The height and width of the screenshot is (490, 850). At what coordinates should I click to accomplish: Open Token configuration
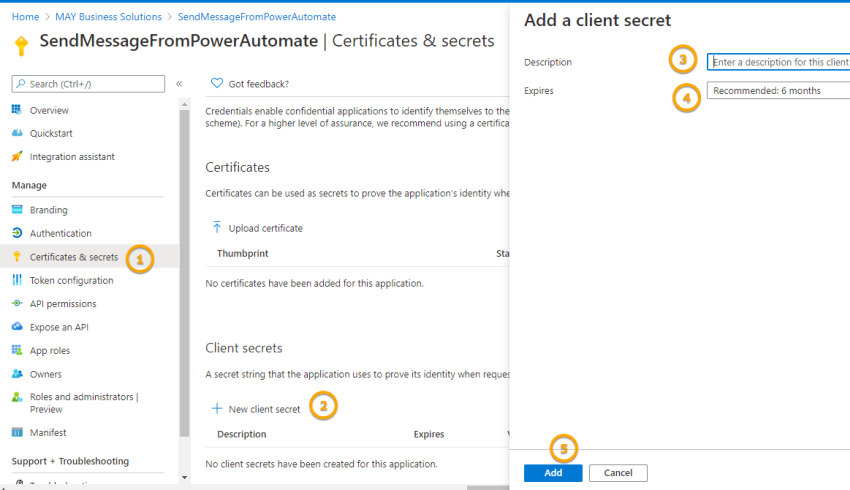[x=72, y=280]
